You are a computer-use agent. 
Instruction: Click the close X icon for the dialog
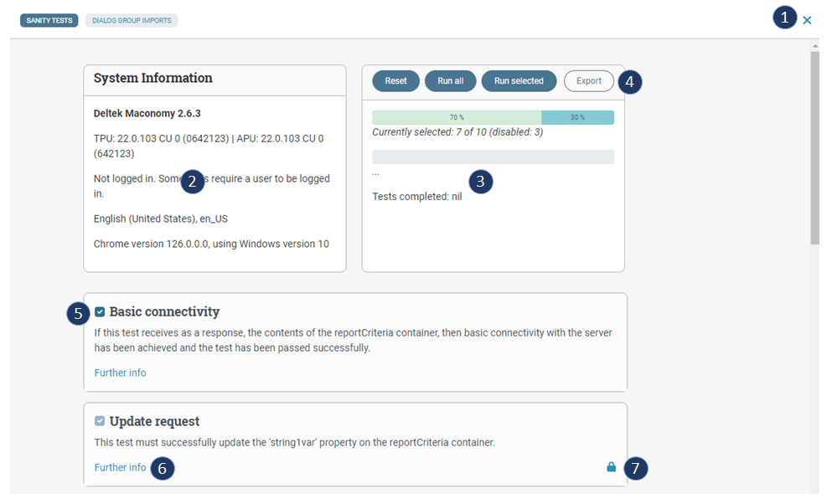(x=807, y=20)
